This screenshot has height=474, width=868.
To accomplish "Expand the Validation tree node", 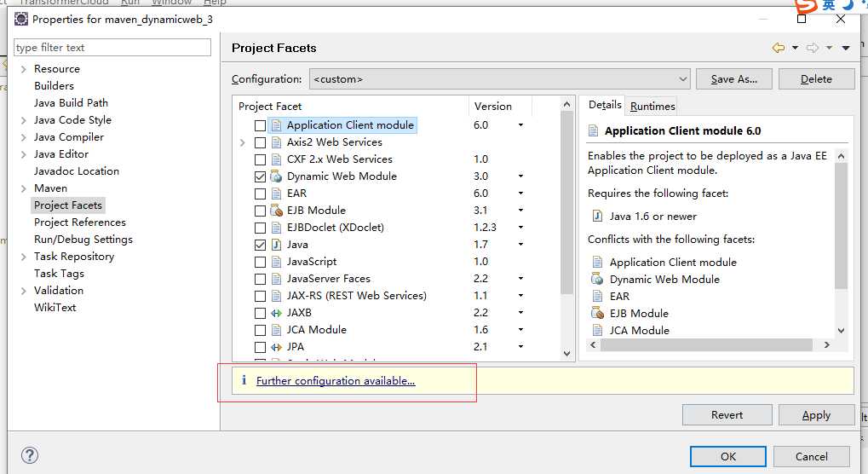I will tap(23, 292).
